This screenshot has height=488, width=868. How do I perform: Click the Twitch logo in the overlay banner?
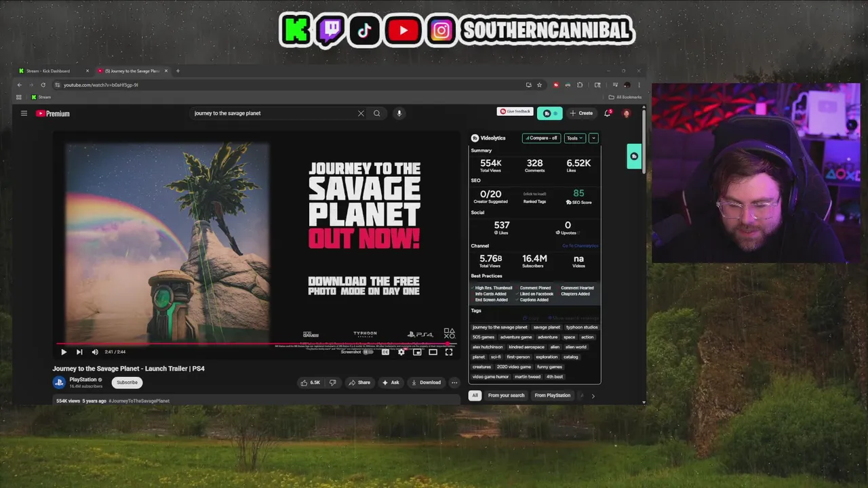[331, 30]
